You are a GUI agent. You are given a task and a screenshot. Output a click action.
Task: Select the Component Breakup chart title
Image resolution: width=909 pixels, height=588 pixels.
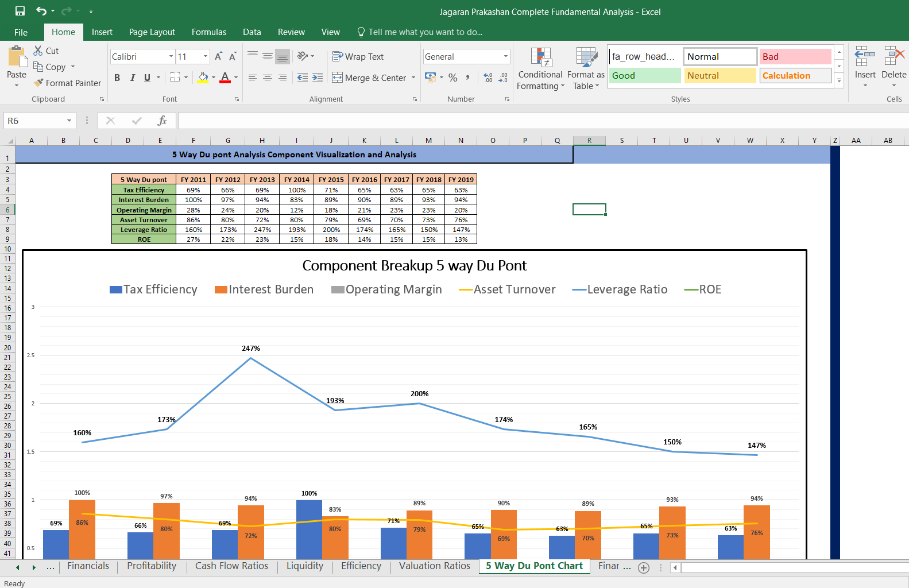414,265
